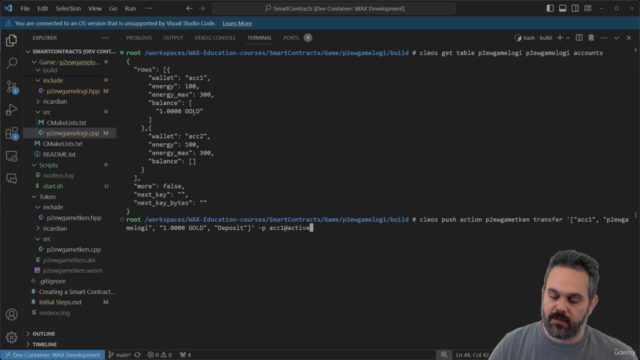The image size is (640, 360).
Task: Toggle the primary side bar layout icon
Action: click(550, 8)
